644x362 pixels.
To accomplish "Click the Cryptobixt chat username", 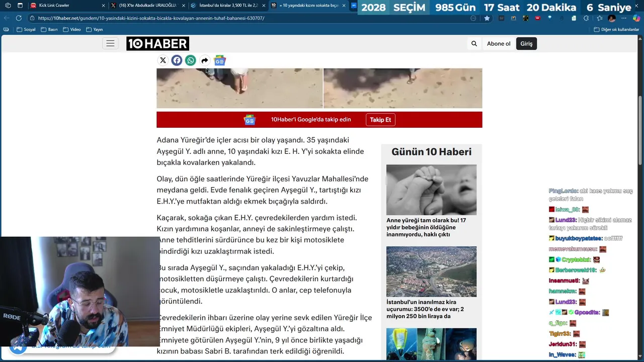I will 576,259.
